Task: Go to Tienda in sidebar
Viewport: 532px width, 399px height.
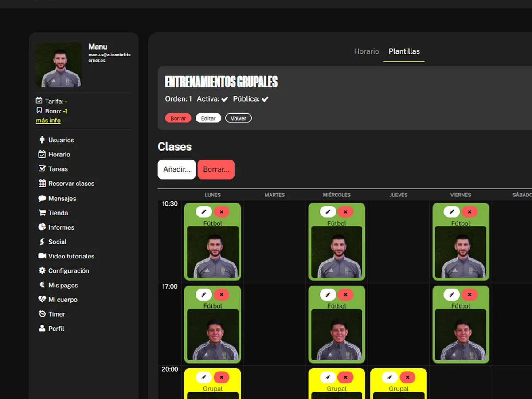Action: pos(53,213)
